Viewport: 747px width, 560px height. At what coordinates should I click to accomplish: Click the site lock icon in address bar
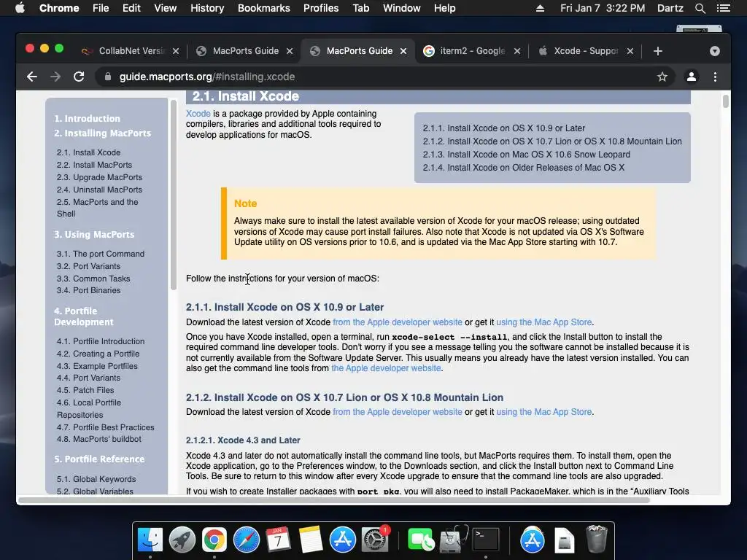pos(108,77)
